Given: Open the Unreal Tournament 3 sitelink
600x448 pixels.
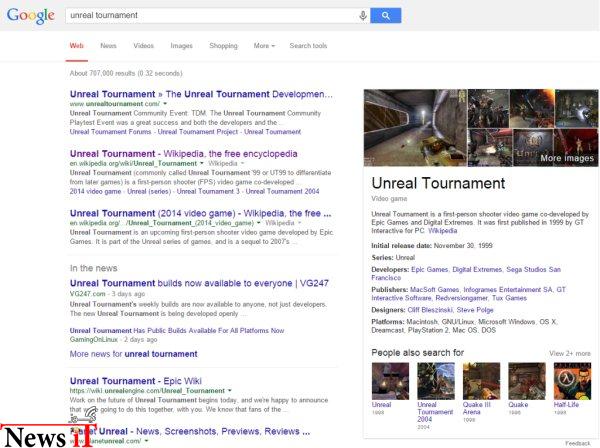Looking at the screenshot, I should coord(208,191).
